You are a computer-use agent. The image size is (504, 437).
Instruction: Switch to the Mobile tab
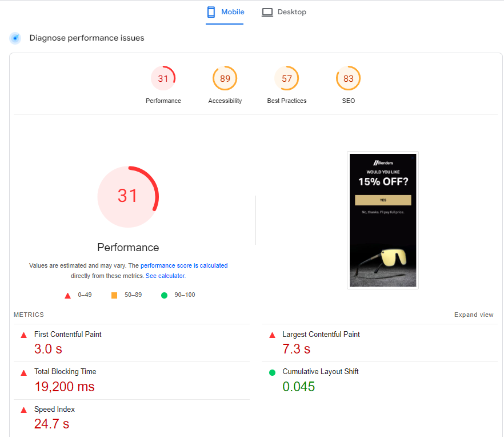click(225, 12)
